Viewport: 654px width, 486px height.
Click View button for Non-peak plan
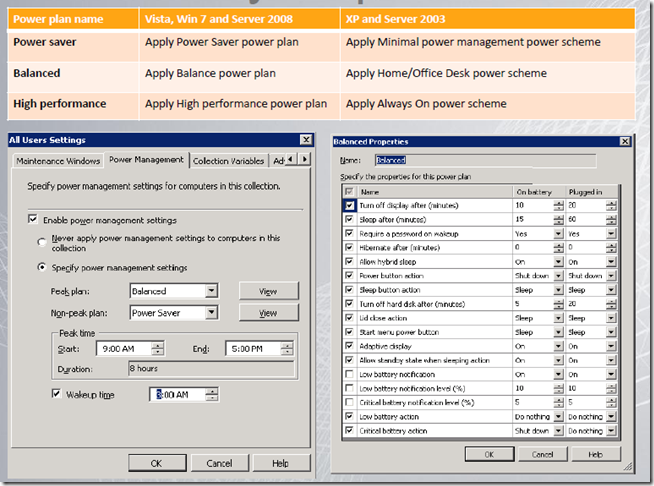click(269, 313)
